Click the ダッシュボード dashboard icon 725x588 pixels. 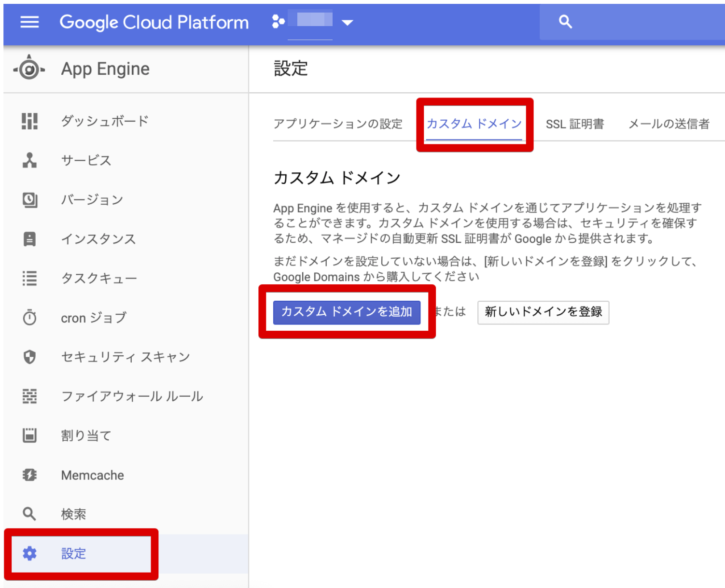[x=29, y=121]
